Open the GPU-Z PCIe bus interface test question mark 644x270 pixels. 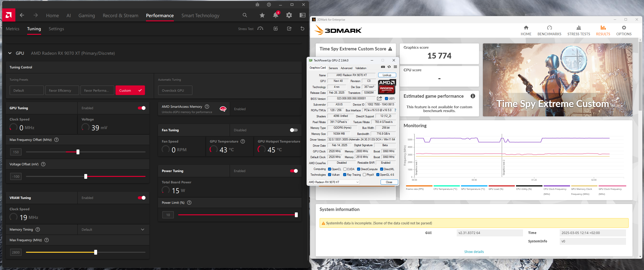[x=395, y=110]
